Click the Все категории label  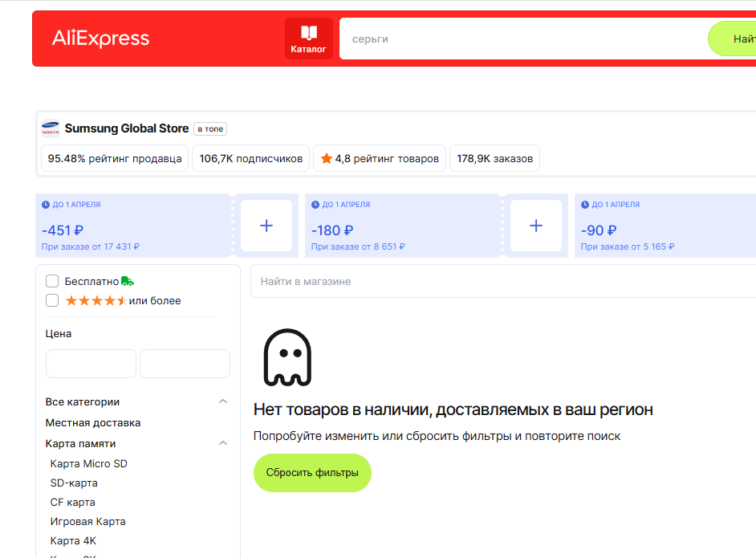(83, 401)
